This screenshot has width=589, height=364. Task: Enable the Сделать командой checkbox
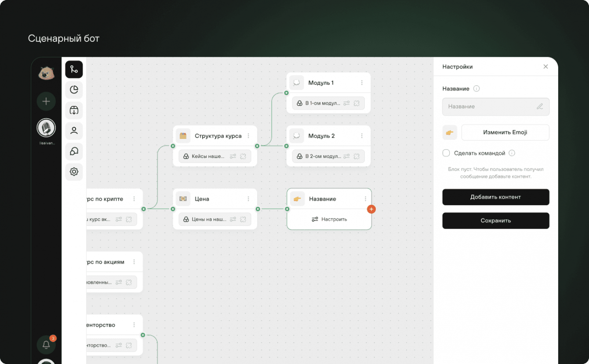point(446,153)
